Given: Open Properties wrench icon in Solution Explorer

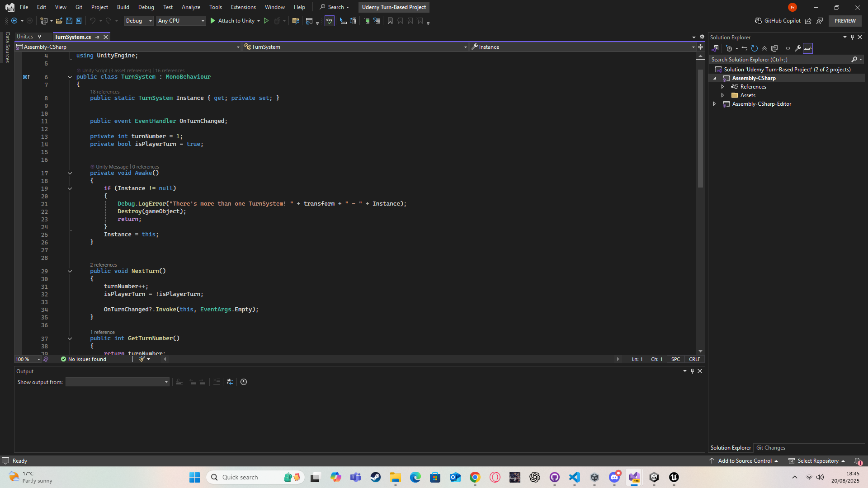Looking at the screenshot, I should (x=798, y=48).
